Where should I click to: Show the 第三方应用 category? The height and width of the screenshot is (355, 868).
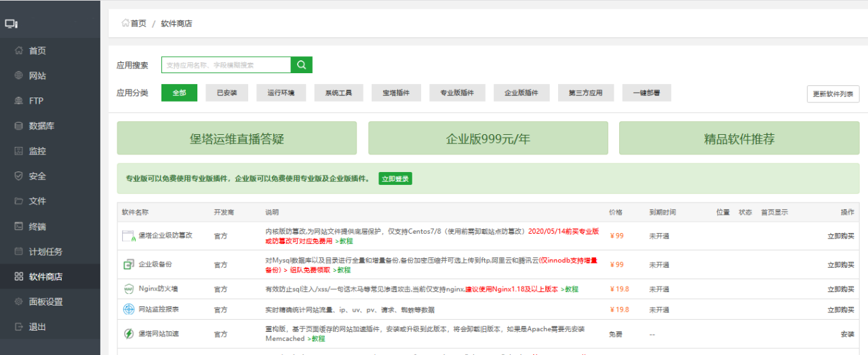(x=585, y=93)
